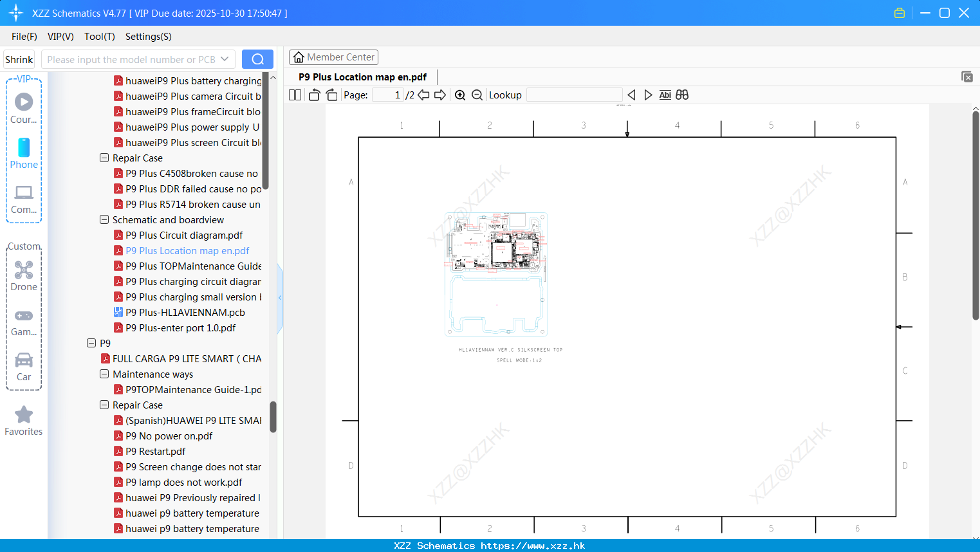Collapse the left panel with the splitter handle
Screen dimensions: 980x552
tap(280, 298)
